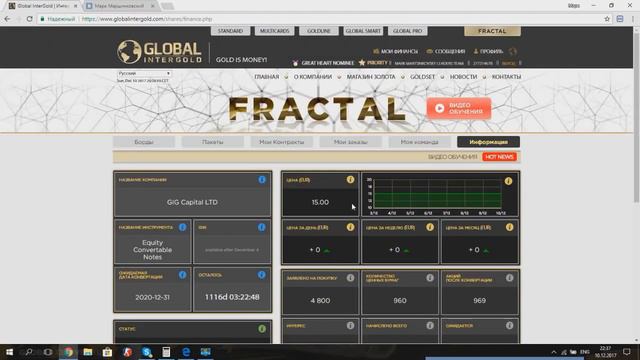Click info icon on card below 960

[x=430, y=325]
